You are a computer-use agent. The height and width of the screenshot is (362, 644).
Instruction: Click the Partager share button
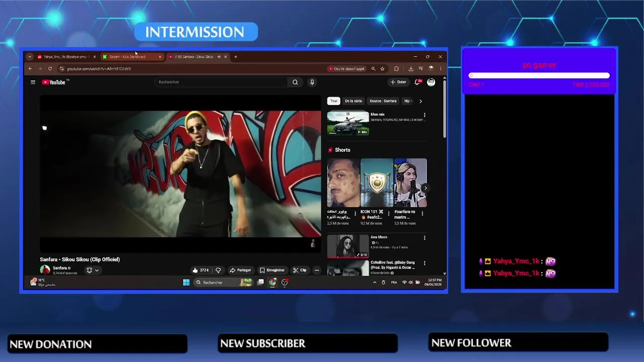pyautogui.click(x=240, y=270)
